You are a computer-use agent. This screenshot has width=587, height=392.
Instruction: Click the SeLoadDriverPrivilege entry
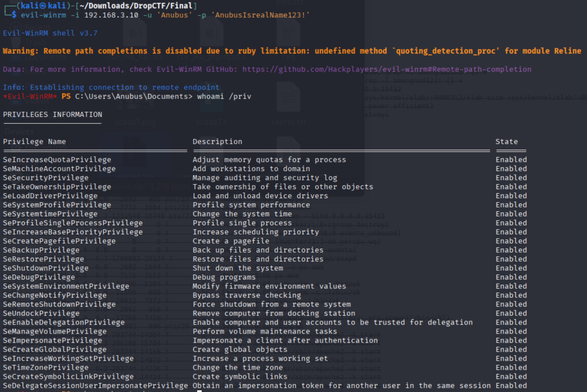click(50, 196)
